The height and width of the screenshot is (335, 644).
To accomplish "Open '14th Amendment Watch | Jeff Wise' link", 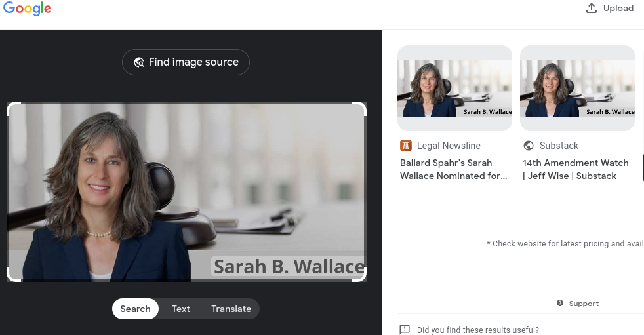I will [x=575, y=169].
